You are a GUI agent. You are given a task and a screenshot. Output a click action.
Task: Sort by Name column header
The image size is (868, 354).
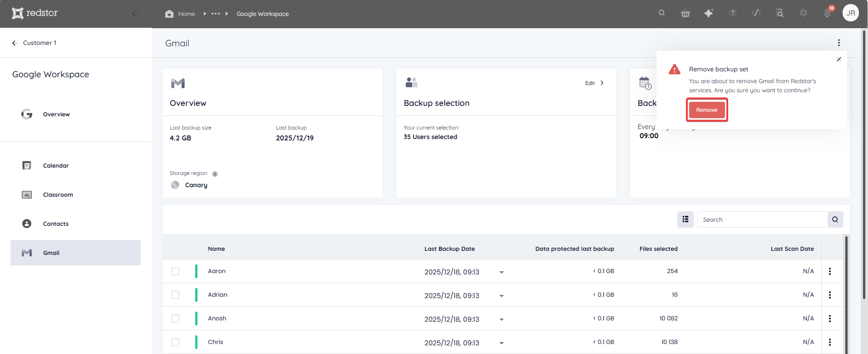217,249
